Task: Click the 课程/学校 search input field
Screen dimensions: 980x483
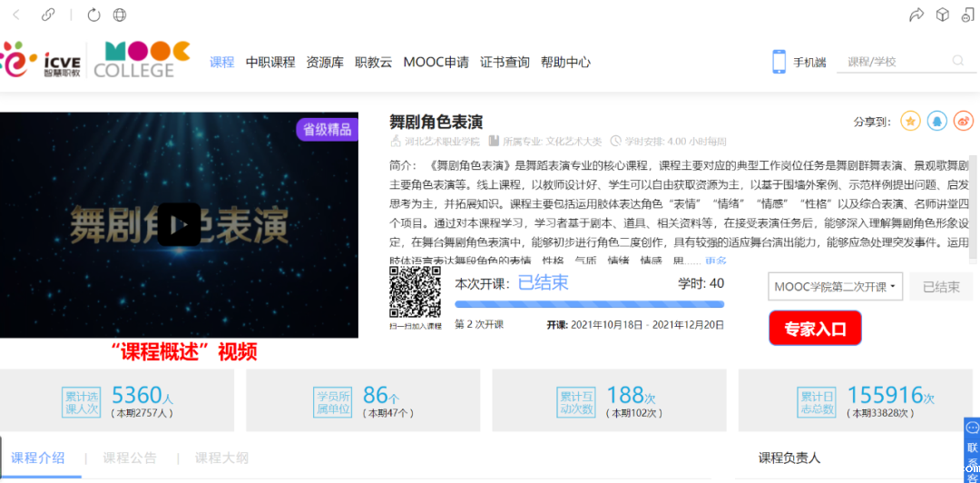Action: point(894,62)
